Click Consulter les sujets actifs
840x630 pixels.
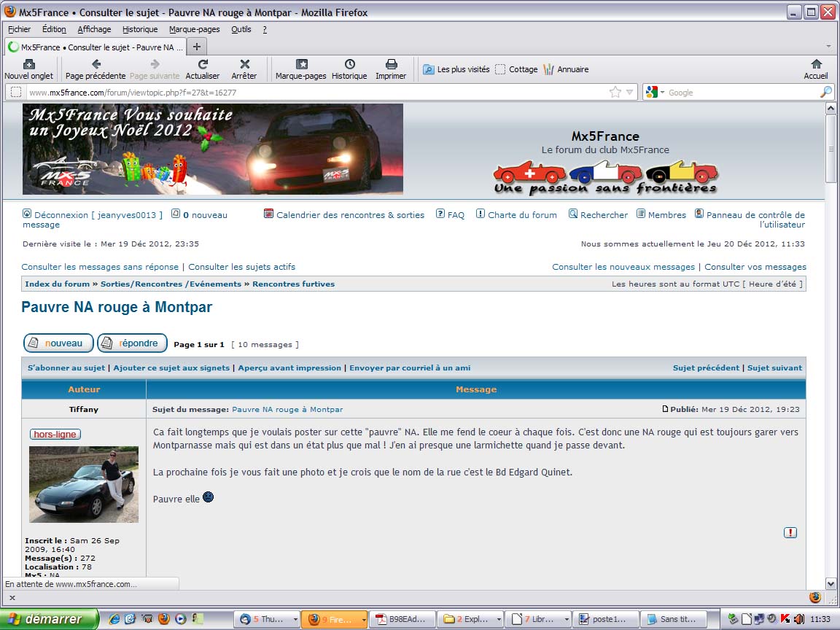tap(241, 267)
